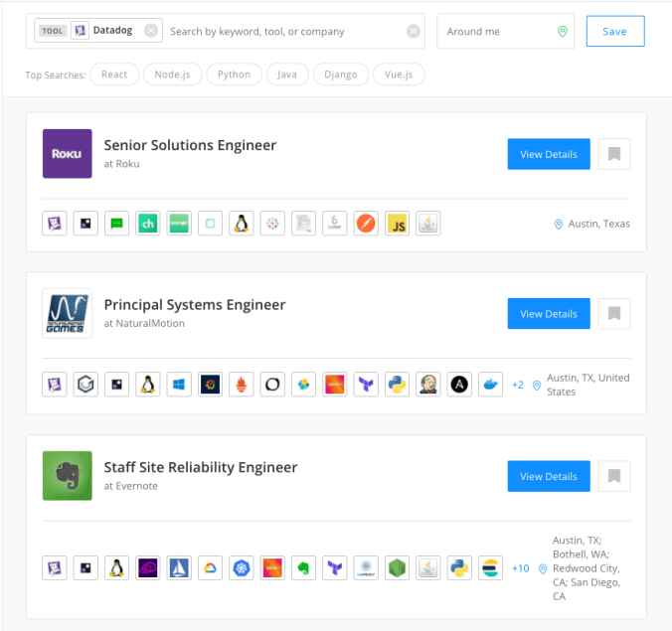
Task: Click the blue sailboat tool icon
Action: click(179, 568)
